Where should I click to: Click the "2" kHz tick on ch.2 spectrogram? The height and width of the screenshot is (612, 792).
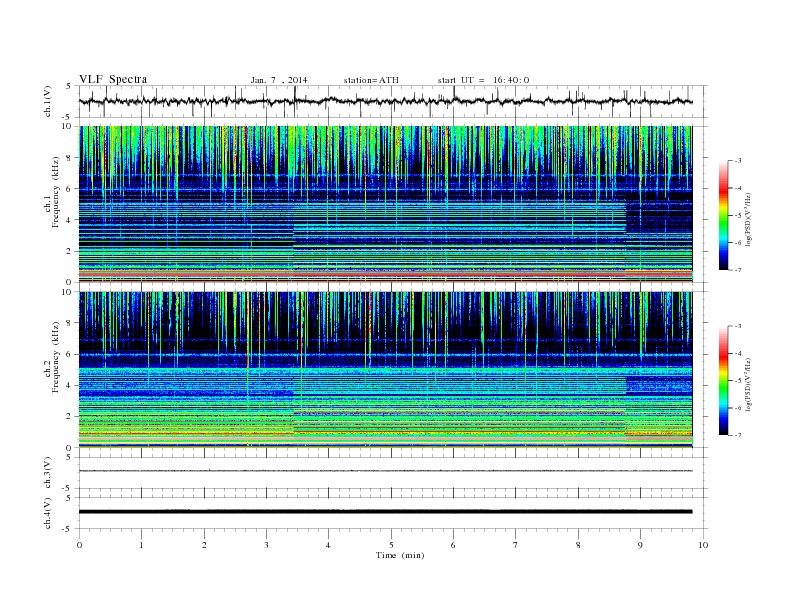(70, 417)
